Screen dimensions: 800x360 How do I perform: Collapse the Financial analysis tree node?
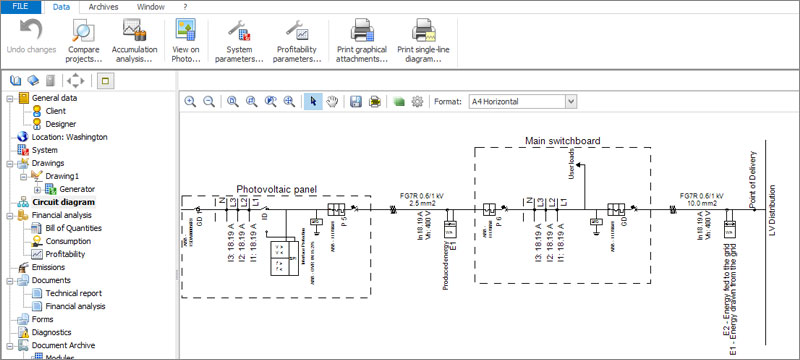tap(9, 216)
